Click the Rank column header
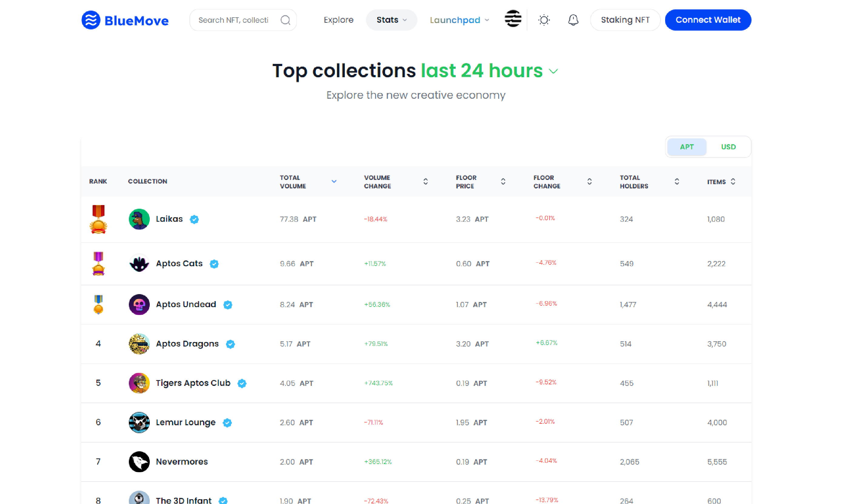Viewport: 847px width, 504px height. click(98, 181)
